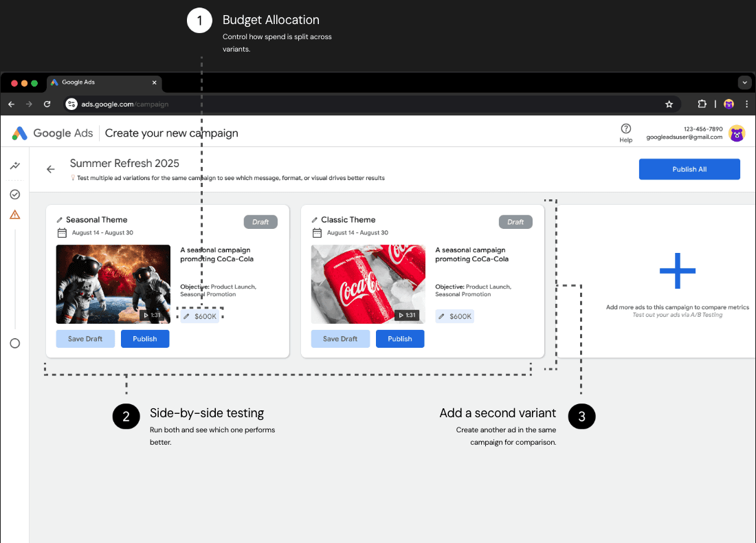Open the Coca-Cola cans video thumbnail
The height and width of the screenshot is (543, 756).
click(x=368, y=284)
